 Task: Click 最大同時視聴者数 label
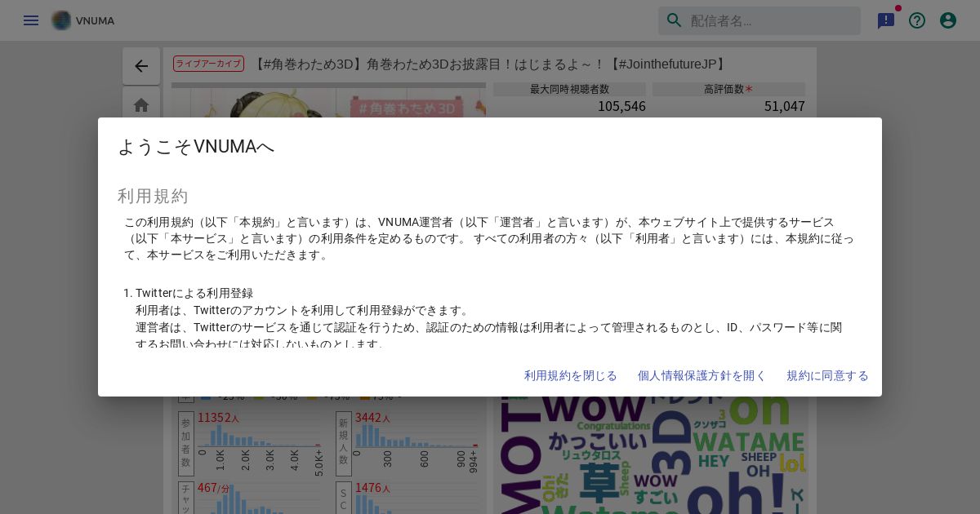click(x=569, y=89)
